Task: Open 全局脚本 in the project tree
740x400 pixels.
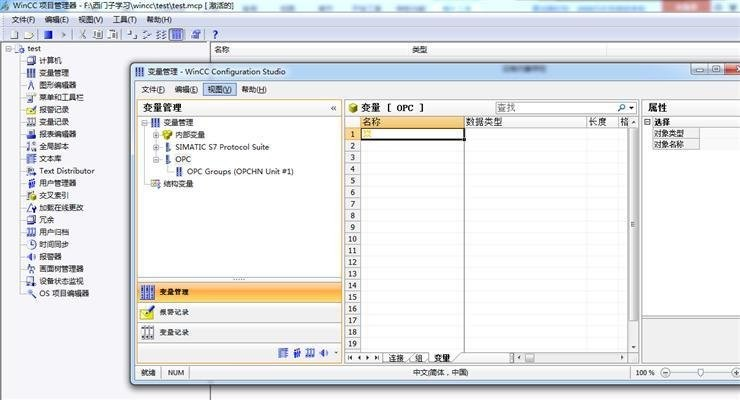Action: coord(54,146)
